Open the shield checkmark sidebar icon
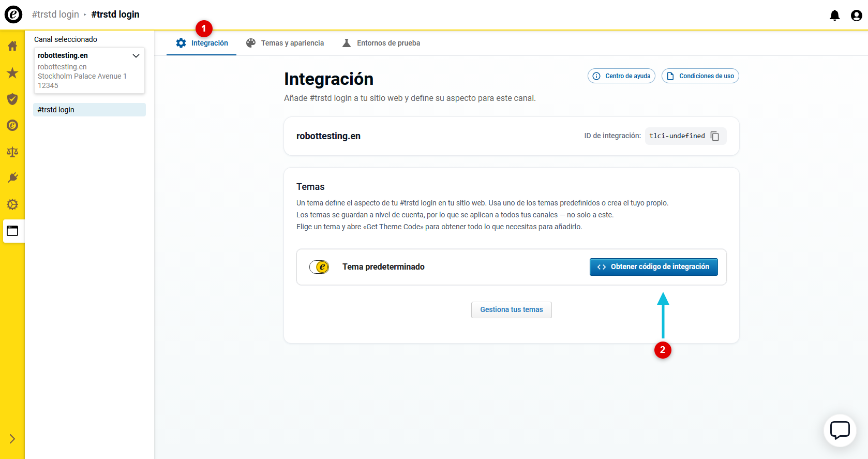Viewport: 868px width, 459px height. [12, 99]
